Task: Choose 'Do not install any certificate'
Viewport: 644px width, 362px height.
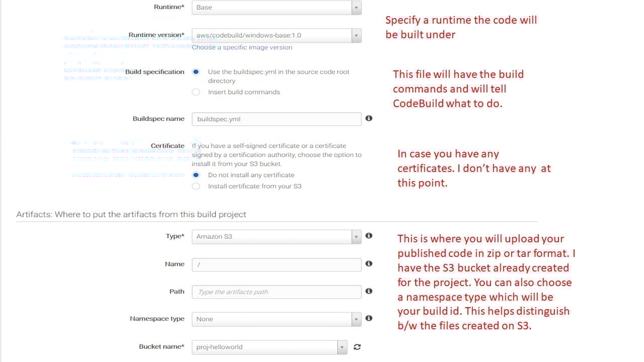Action: click(x=196, y=175)
